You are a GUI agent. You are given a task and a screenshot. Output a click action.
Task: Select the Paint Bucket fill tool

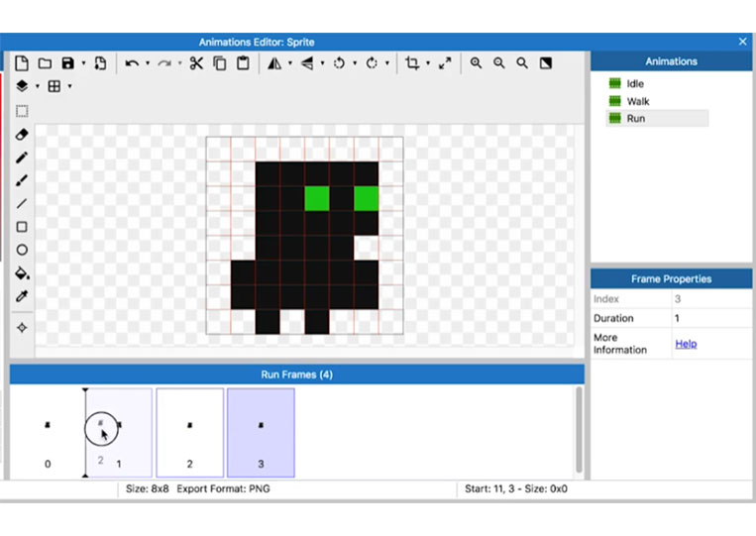pyautogui.click(x=22, y=272)
